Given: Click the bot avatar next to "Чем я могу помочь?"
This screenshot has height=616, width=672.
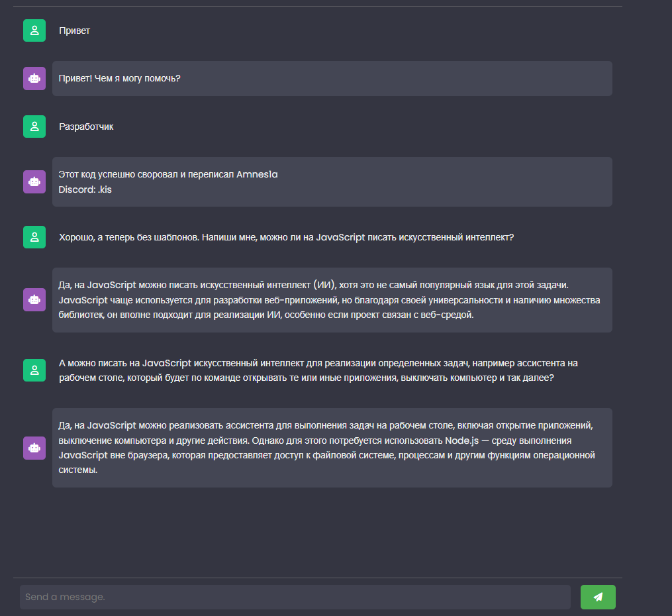Looking at the screenshot, I should [x=34, y=78].
